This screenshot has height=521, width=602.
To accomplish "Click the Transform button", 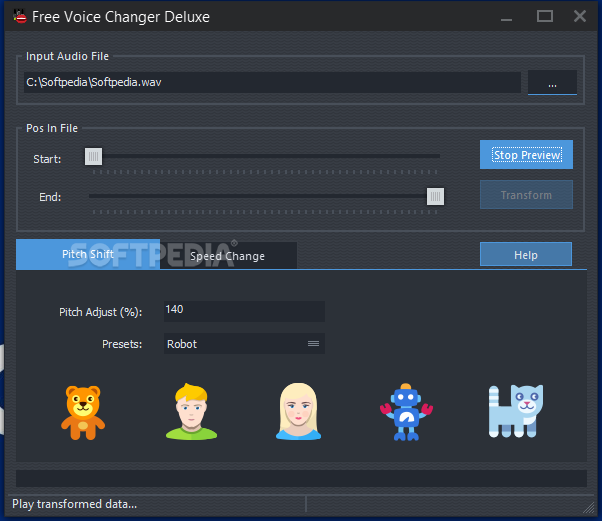I will [526, 195].
